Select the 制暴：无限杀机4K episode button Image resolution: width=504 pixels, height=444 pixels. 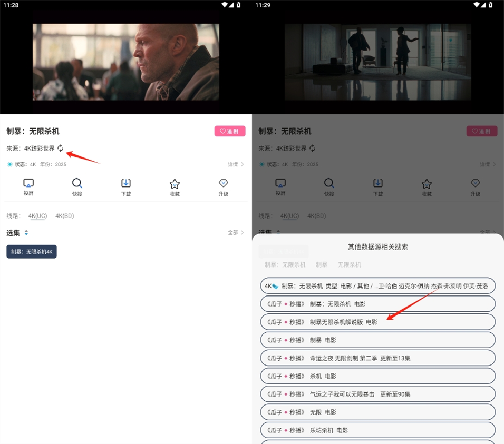click(32, 252)
